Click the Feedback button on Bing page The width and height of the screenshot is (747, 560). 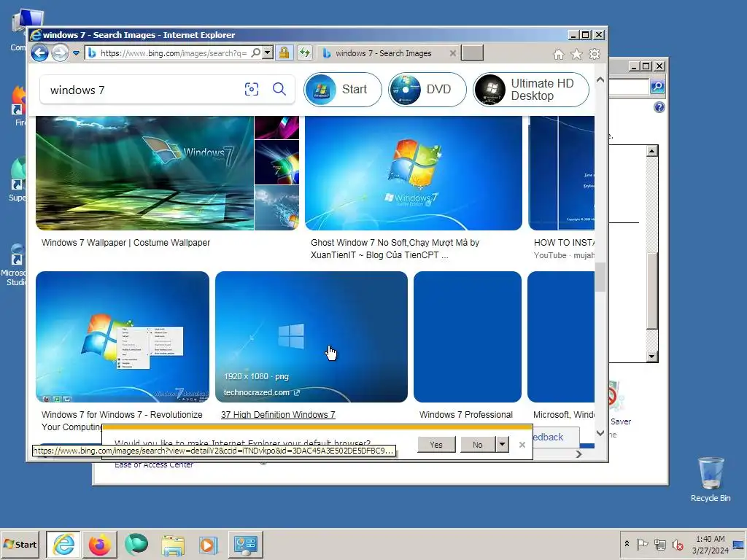555,437
